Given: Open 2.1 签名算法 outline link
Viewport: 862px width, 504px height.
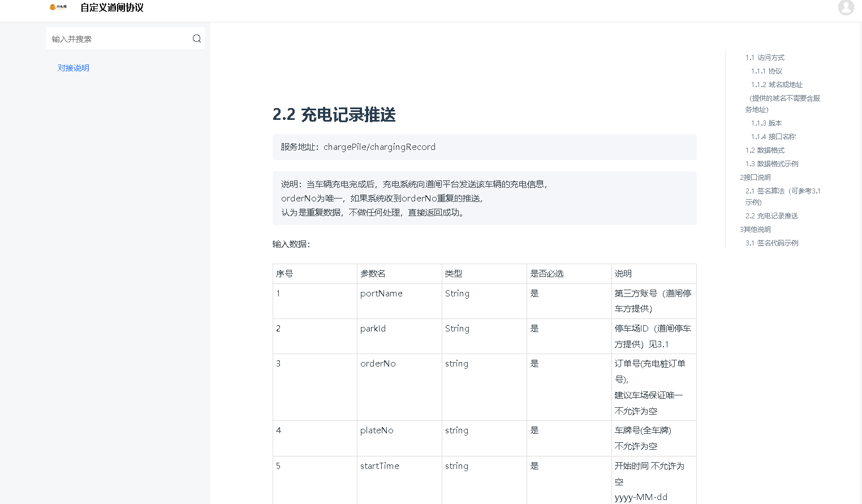Looking at the screenshot, I should 782,191.
